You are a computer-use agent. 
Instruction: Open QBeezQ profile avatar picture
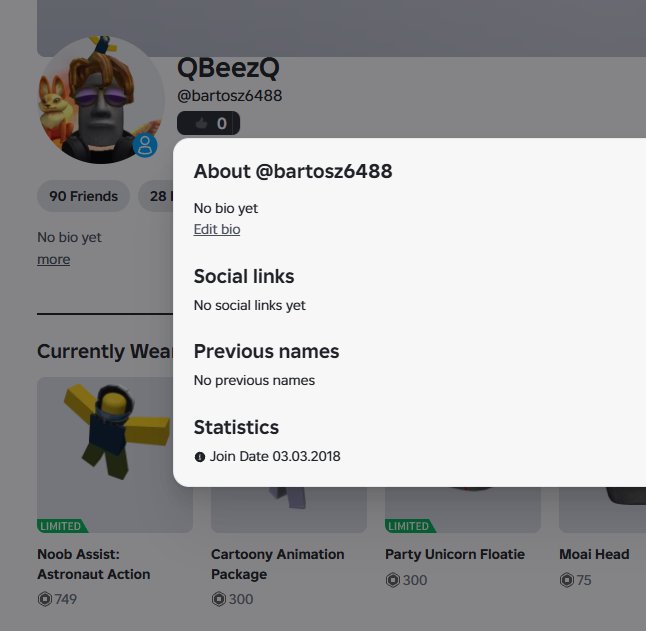101,100
